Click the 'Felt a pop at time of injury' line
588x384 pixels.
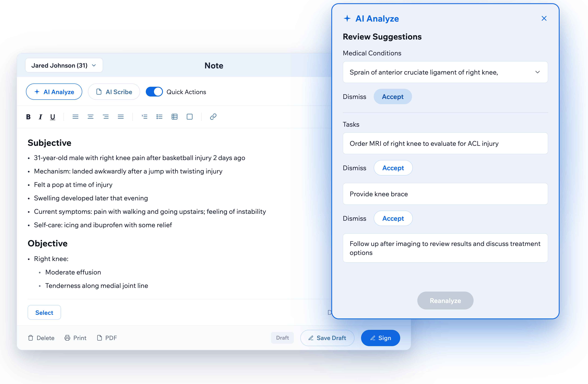click(x=73, y=185)
